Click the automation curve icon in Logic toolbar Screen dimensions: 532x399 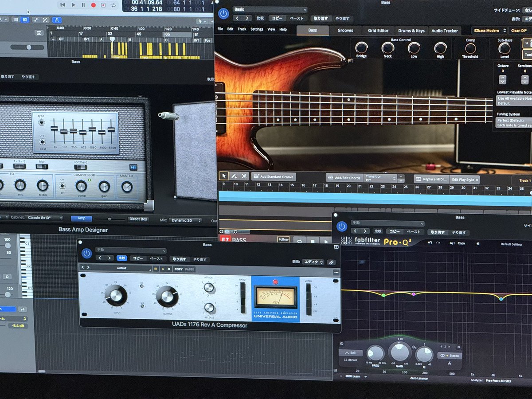point(35,20)
